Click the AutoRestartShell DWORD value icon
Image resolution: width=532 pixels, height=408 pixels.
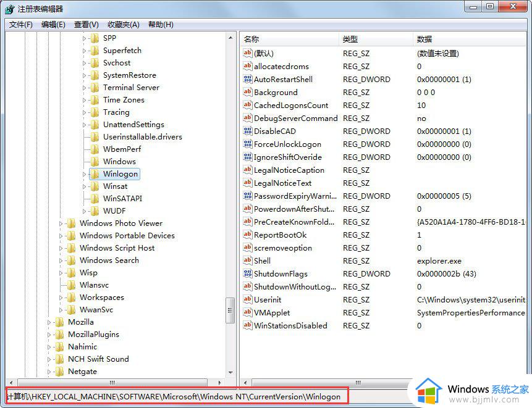(x=248, y=79)
